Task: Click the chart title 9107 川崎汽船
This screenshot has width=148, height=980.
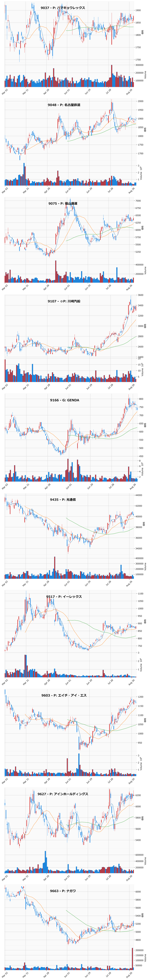Action: click(x=64, y=301)
